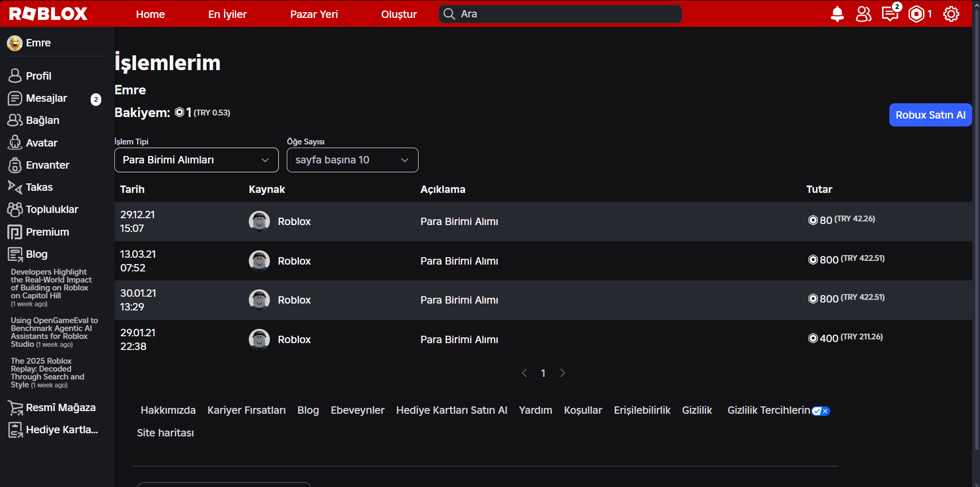Viewport: 980px width, 487px height.
Task: Open the 2025 Roblox Replay blog post
Action: click(x=47, y=373)
